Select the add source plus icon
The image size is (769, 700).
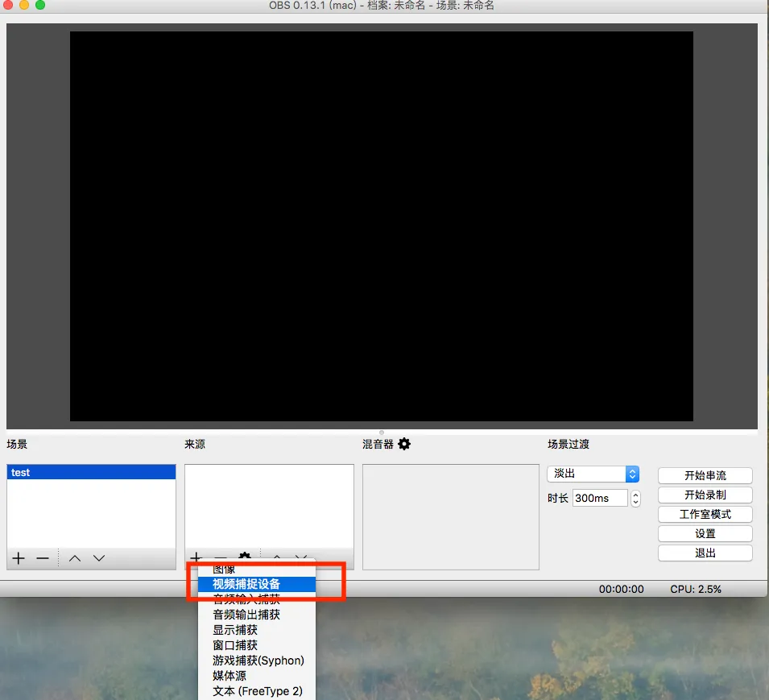pyautogui.click(x=195, y=557)
